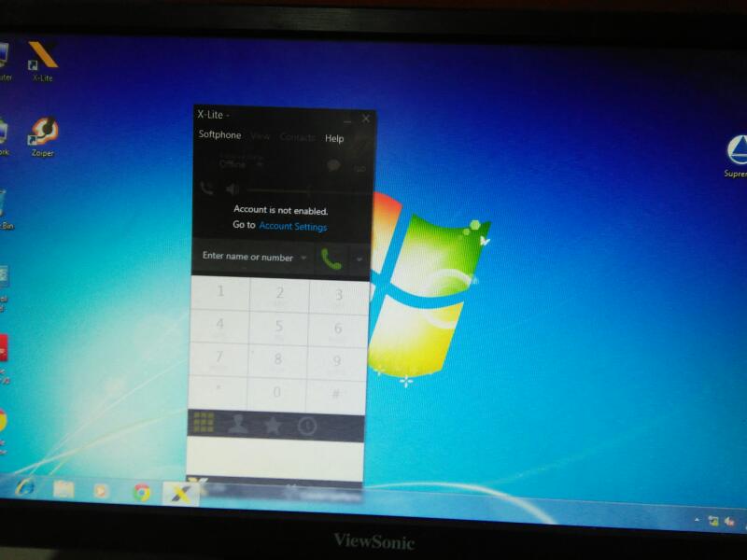The height and width of the screenshot is (560, 747).
Task: Open the name or number history dropdown
Action: [x=304, y=258]
